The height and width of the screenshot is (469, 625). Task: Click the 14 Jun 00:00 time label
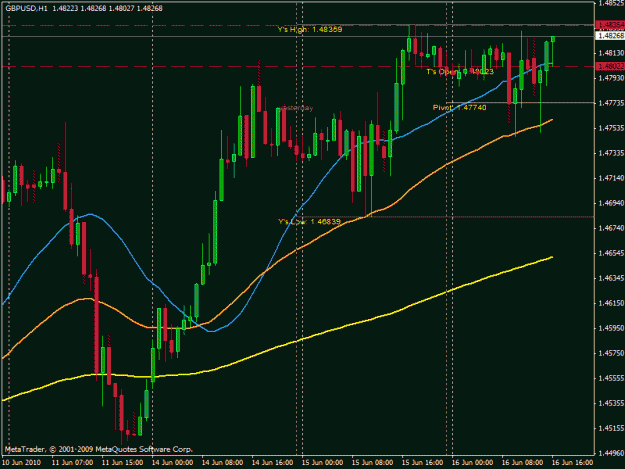tap(172, 462)
